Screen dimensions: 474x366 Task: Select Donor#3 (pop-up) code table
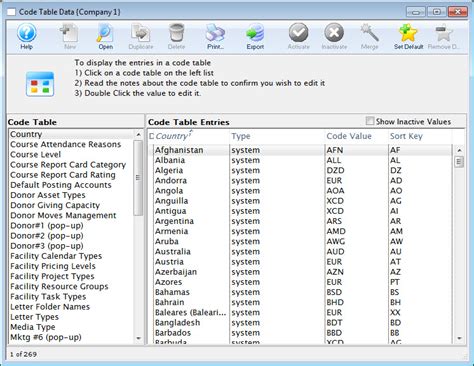point(71,246)
